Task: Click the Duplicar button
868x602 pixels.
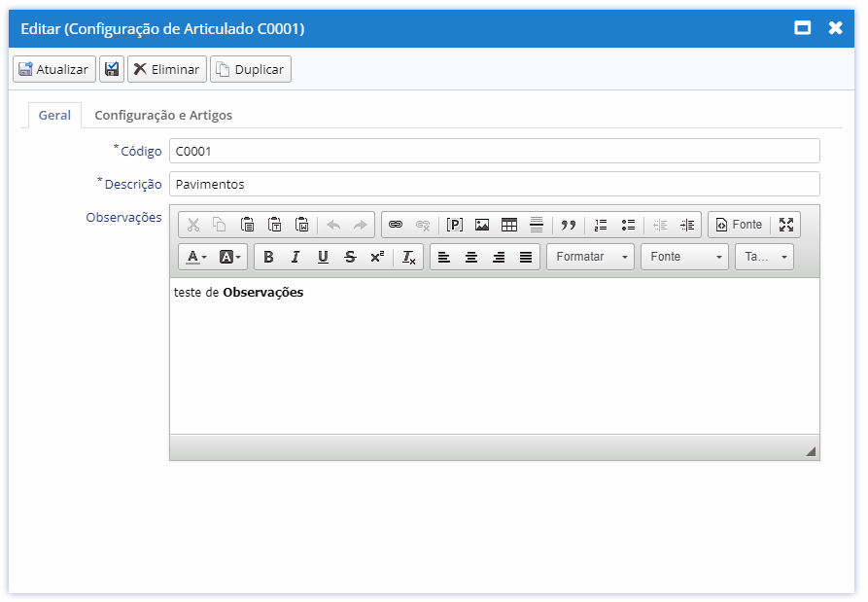Action: 251,69
